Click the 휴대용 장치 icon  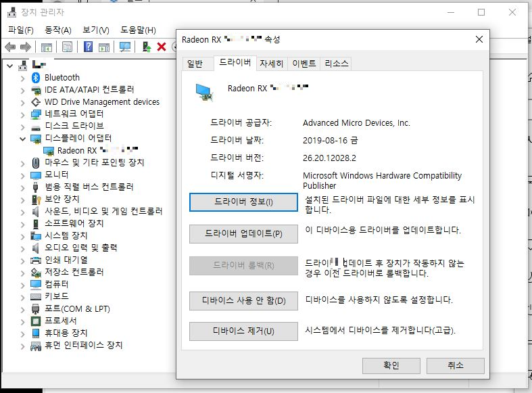tap(36, 333)
